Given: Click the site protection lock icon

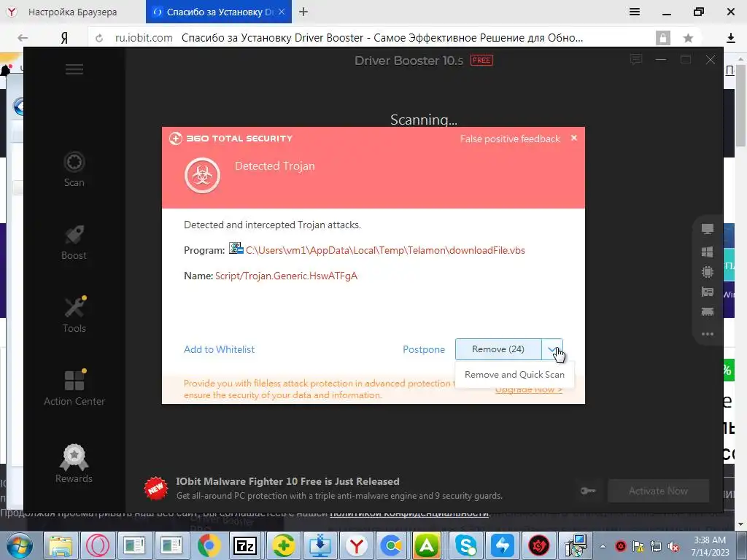Looking at the screenshot, I should point(662,38).
